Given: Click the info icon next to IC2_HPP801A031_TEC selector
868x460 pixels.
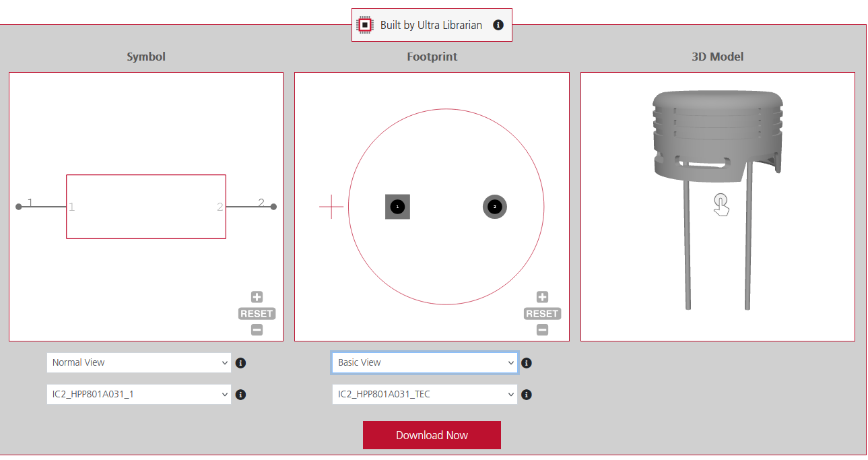Looking at the screenshot, I should point(527,394).
